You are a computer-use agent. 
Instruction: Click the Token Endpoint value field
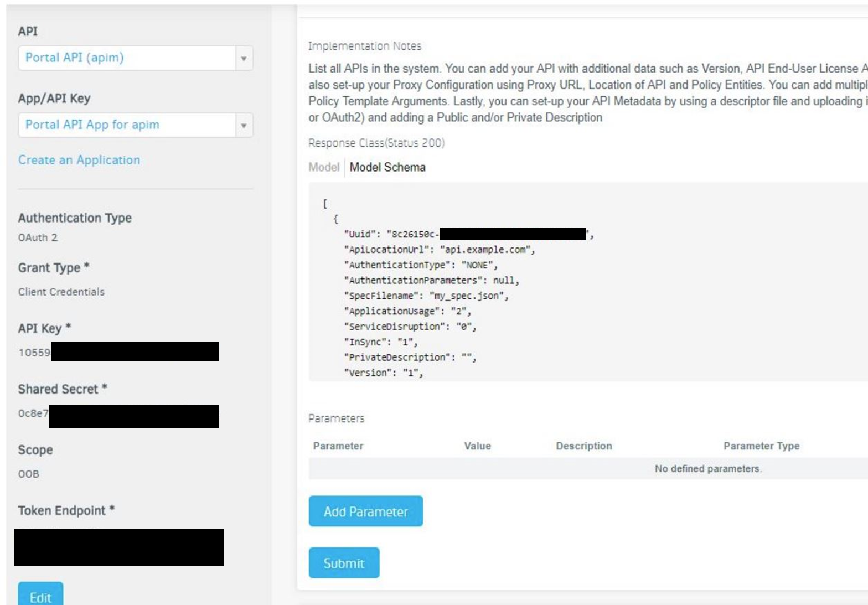pos(119,547)
